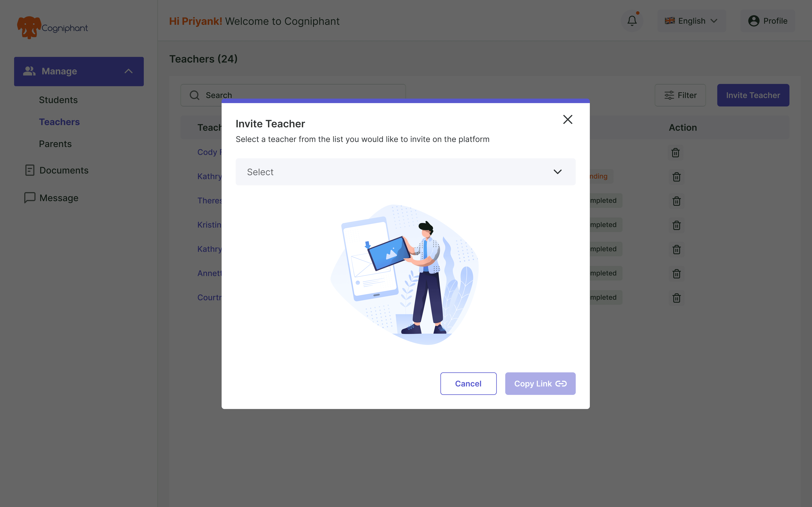The height and width of the screenshot is (507, 812).
Task: Click the notification bell icon
Action: [632, 21]
